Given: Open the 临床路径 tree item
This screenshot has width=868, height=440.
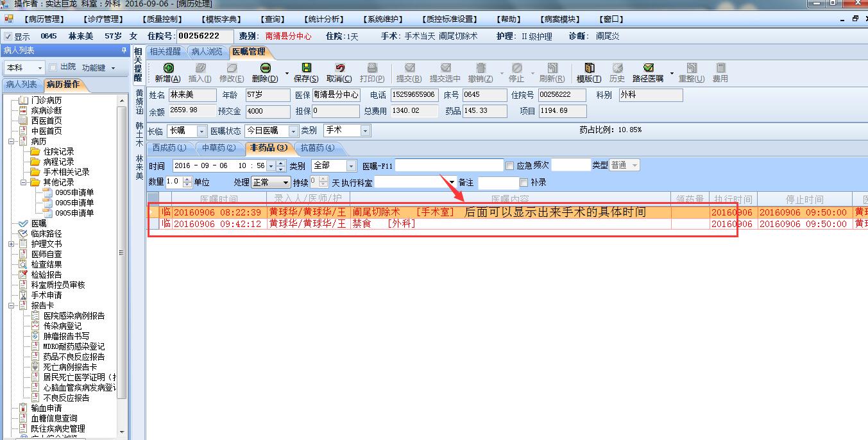Looking at the screenshot, I should point(47,233).
